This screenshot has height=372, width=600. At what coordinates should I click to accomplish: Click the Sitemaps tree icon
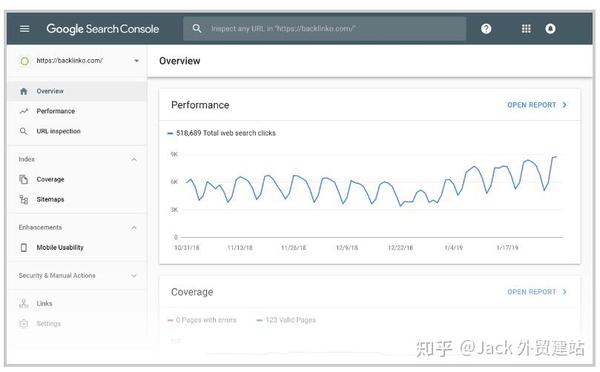click(24, 199)
